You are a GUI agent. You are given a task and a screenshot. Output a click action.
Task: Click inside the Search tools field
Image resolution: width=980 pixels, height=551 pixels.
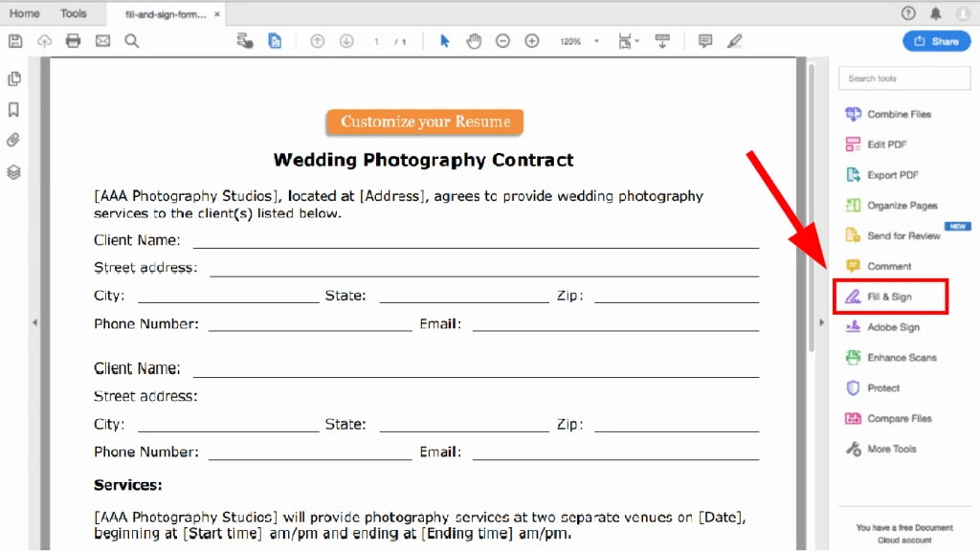pos(903,77)
